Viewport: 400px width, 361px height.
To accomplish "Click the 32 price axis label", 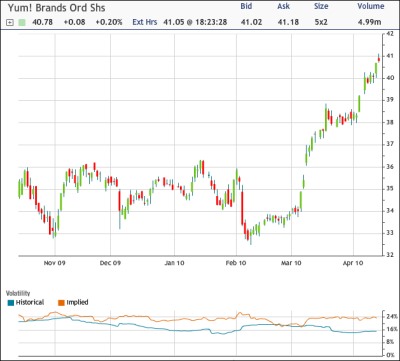I will click(390, 255).
